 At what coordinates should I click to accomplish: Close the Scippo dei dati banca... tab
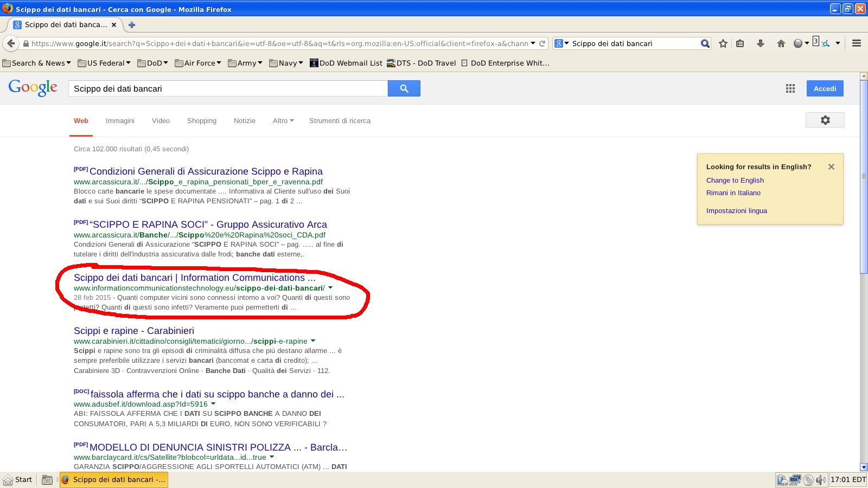[114, 25]
